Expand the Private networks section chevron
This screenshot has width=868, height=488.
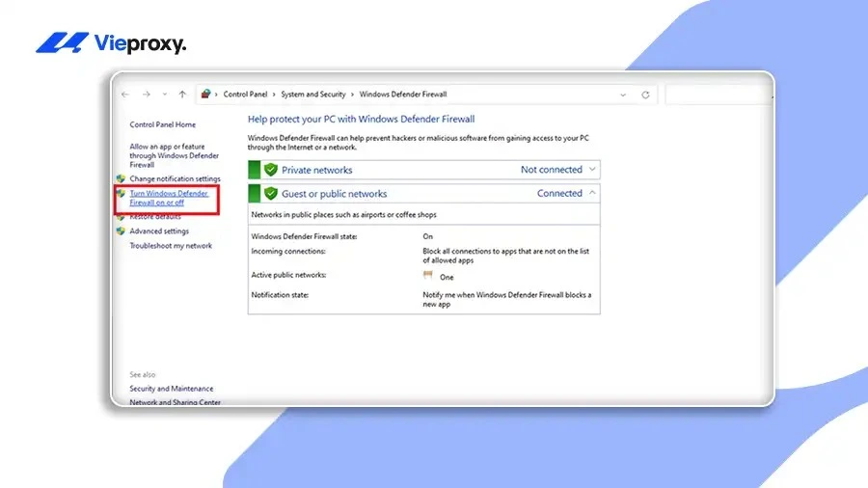[592, 170]
